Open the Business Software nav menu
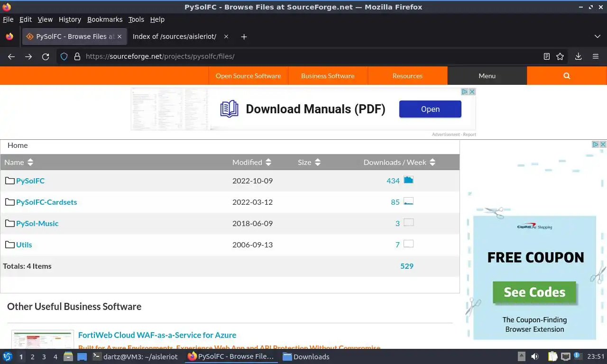This screenshot has height=364, width=607. (328, 76)
